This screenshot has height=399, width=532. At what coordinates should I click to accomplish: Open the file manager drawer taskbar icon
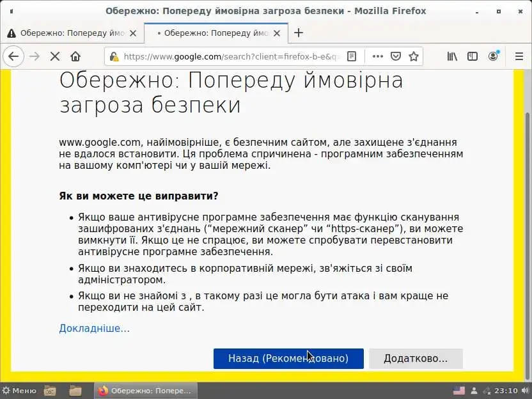pyautogui.click(x=50, y=391)
